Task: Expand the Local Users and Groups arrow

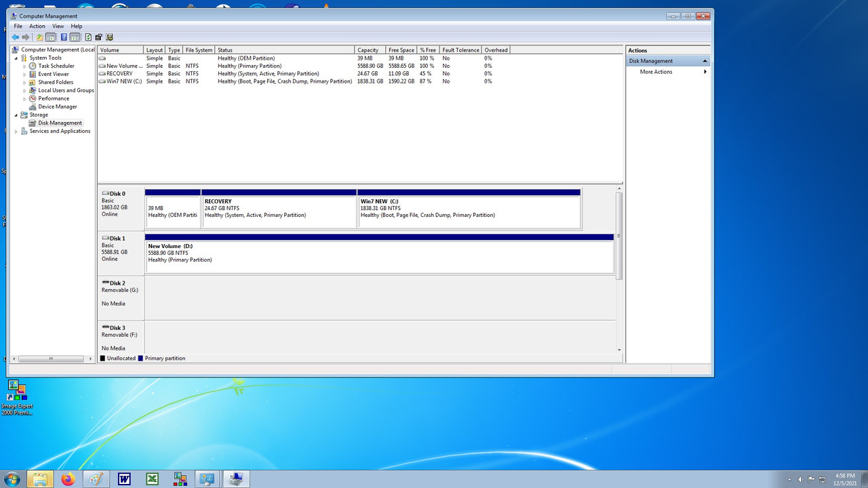Action: point(24,90)
